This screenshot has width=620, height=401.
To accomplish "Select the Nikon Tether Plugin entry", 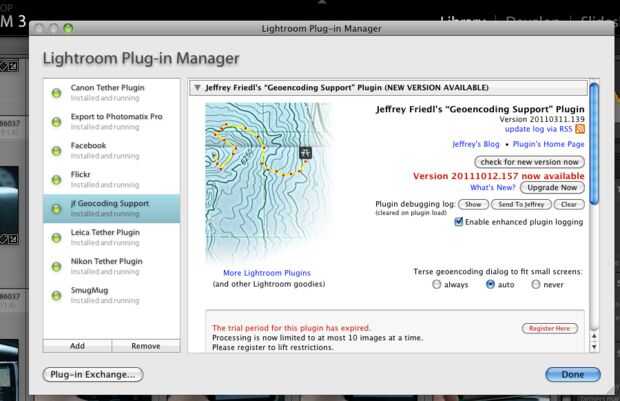I will [x=112, y=266].
